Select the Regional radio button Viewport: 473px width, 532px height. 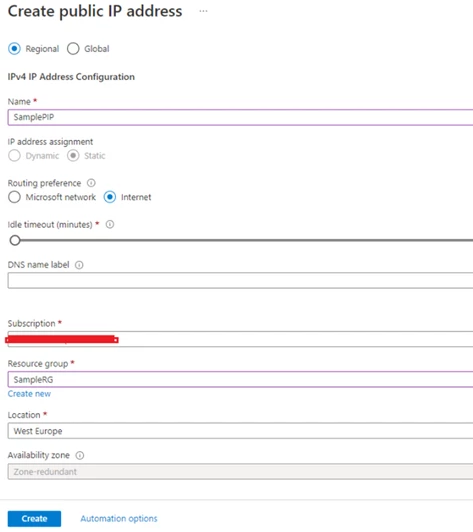pos(14,49)
